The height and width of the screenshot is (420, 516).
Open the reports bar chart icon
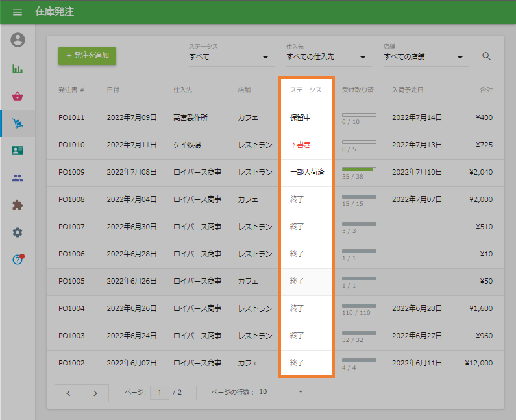click(18, 69)
